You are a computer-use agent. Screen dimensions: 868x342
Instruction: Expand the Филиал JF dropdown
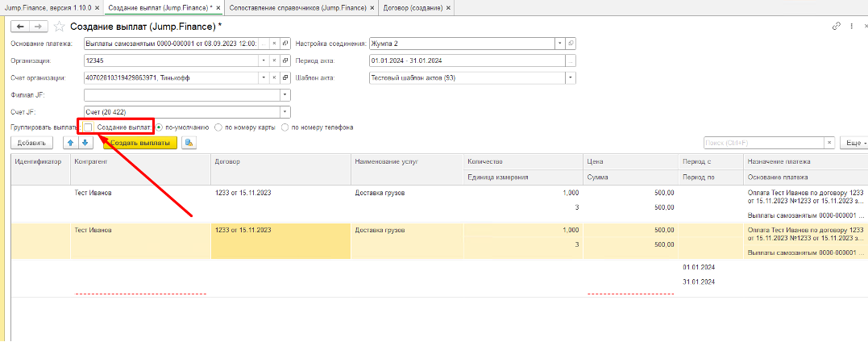284,95
